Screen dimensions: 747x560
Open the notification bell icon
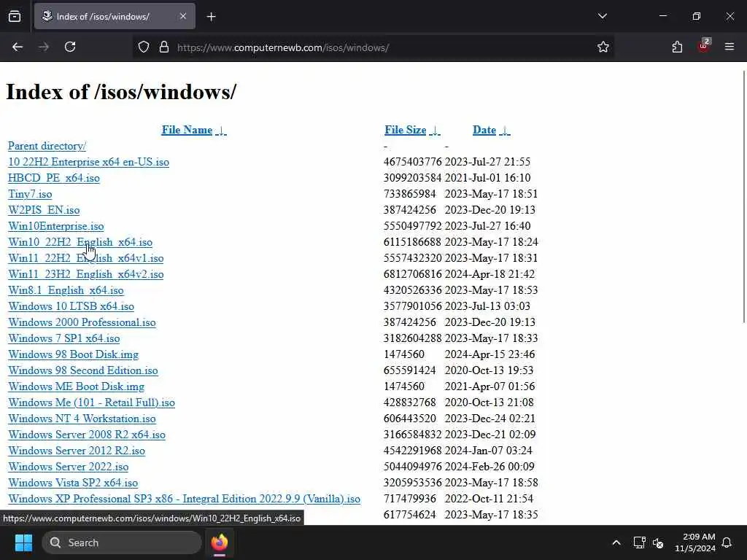(727, 542)
